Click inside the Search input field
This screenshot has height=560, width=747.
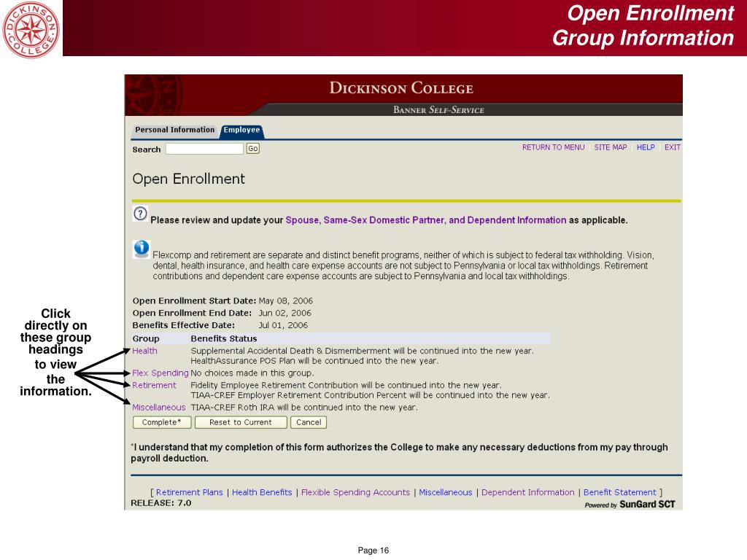click(204, 149)
